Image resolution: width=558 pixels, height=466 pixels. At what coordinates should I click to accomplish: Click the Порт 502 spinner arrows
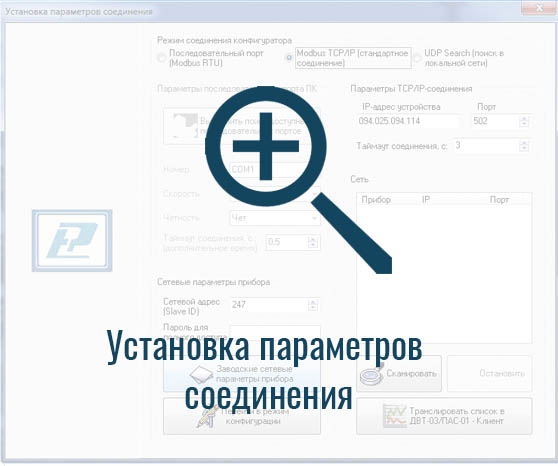(x=523, y=121)
